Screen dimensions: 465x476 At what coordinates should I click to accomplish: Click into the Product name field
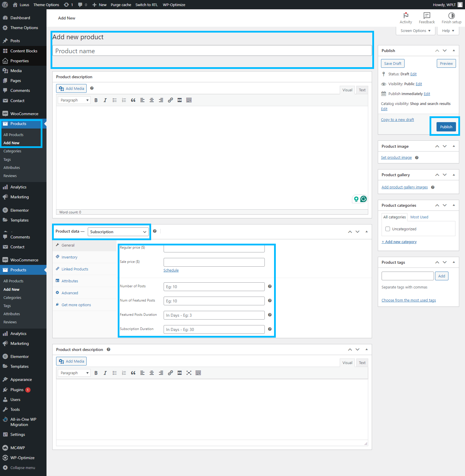(212, 51)
